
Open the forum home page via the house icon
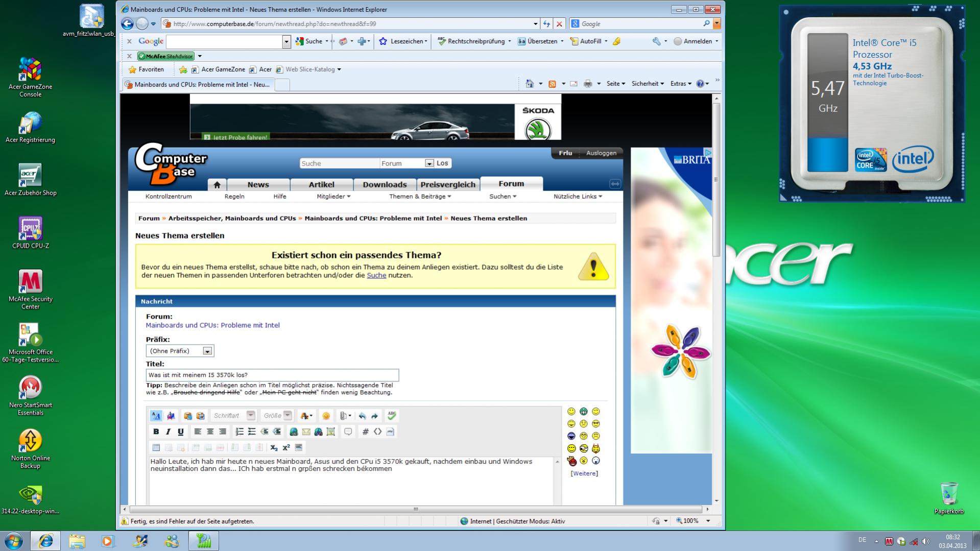click(x=217, y=185)
